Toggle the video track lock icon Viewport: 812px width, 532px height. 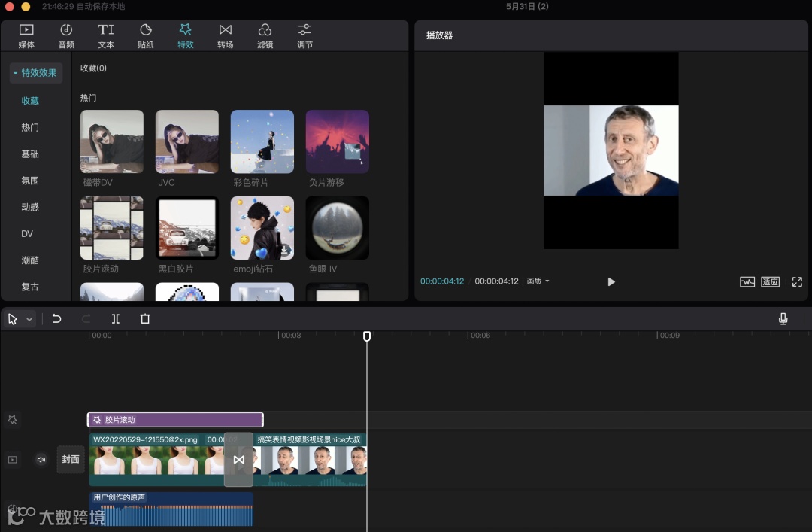tap(12, 460)
